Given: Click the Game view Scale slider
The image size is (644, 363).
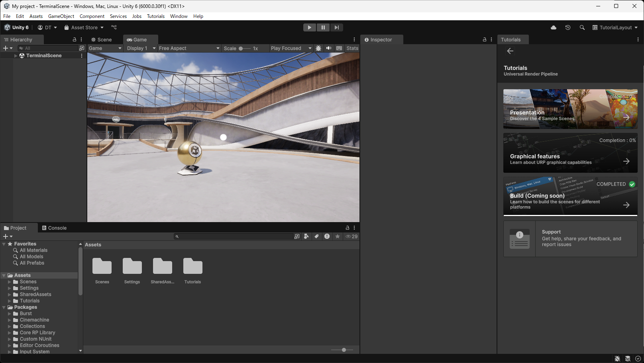Looking at the screenshot, I should (245, 49).
